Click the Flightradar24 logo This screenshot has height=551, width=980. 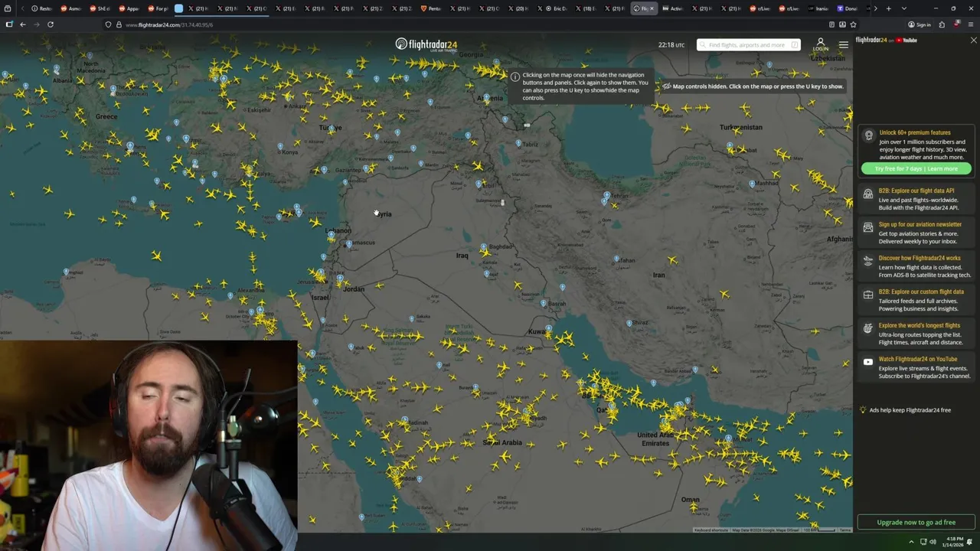[x=426, y=44]
